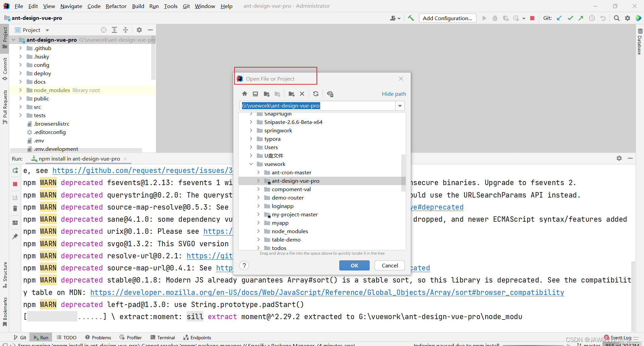
Task: Click the red Stop icon in main toolbar
Action: (532, 18)
